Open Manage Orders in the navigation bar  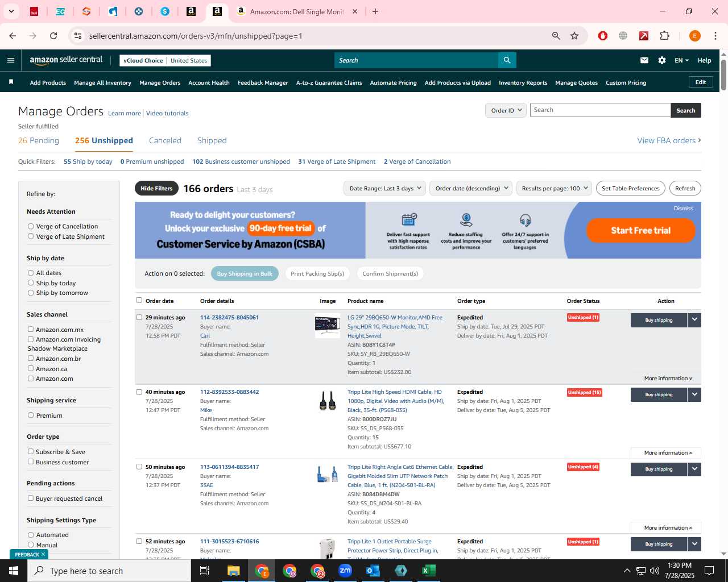click(x=160, y=82)
